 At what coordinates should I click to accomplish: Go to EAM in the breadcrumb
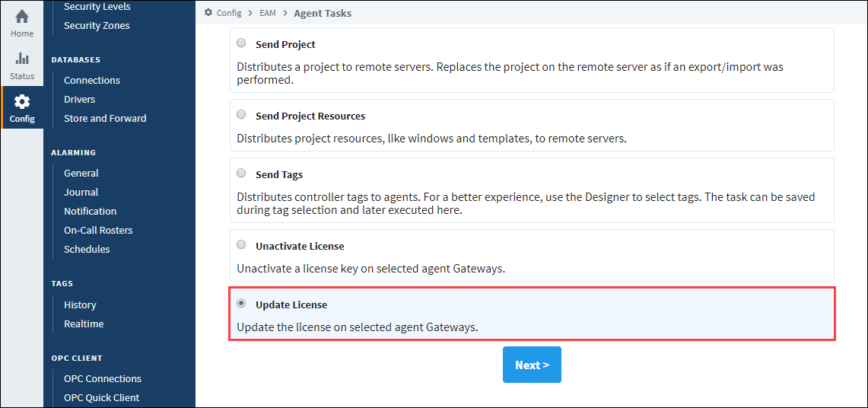coord(268,13)
